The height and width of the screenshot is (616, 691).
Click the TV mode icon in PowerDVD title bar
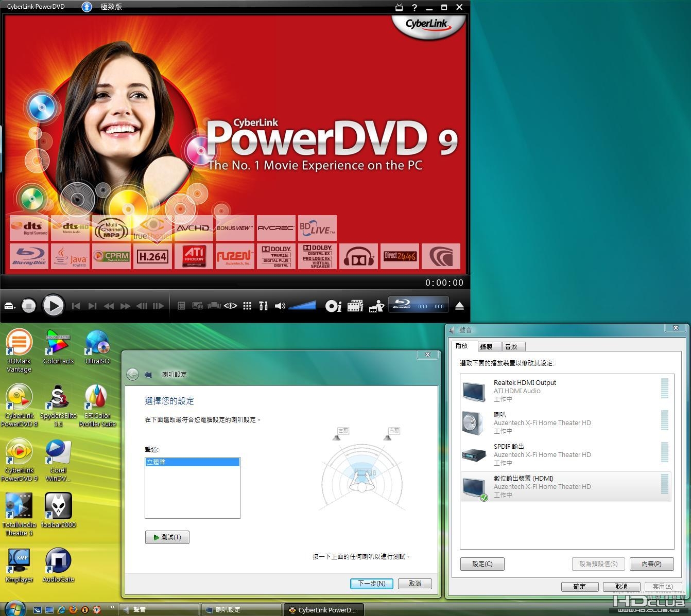(x=399, y=7)
